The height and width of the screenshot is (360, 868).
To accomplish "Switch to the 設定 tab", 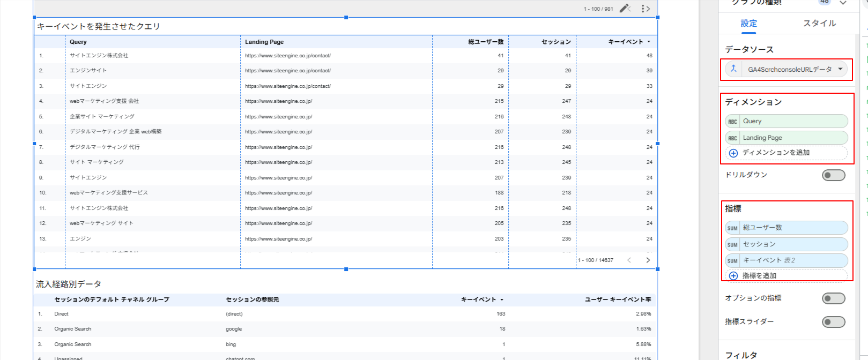I will [x=749, y=23].
